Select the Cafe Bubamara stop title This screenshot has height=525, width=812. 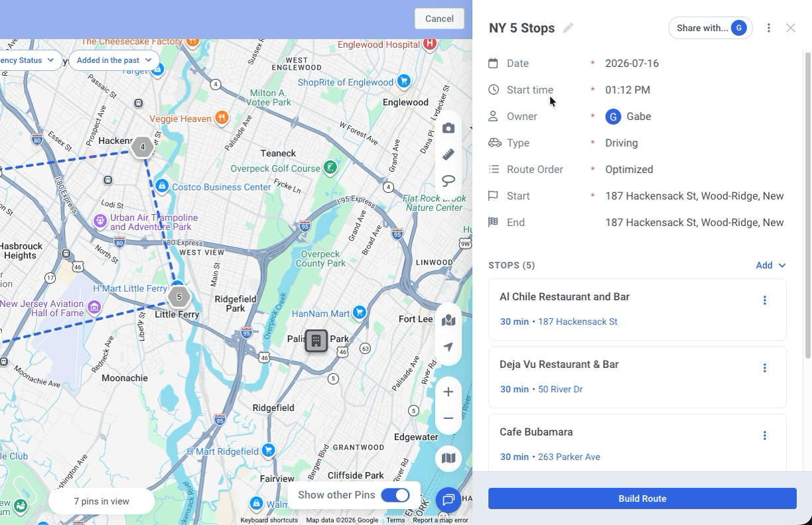point(536,432)
